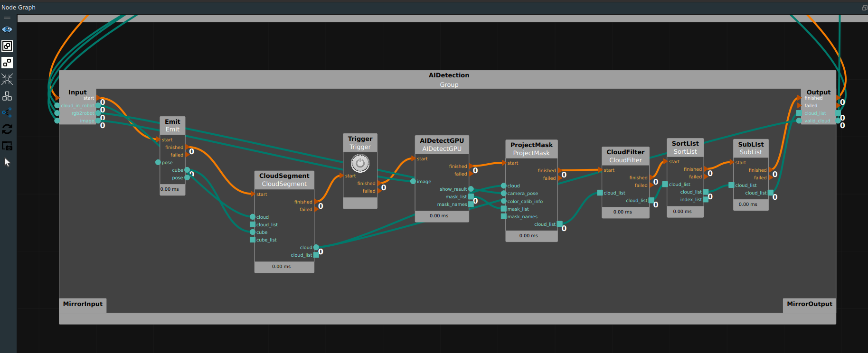Click the Emit cube output port

(x=187, y=170)
